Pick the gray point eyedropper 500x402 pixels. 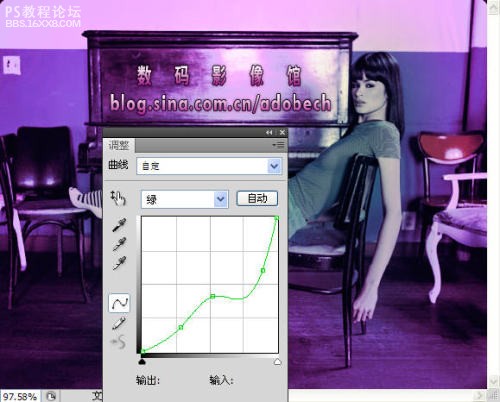click(119, 244)
